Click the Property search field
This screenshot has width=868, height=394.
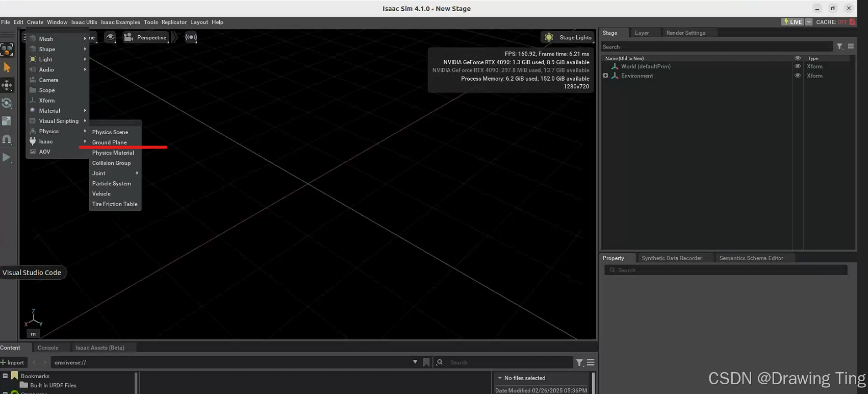726,270
